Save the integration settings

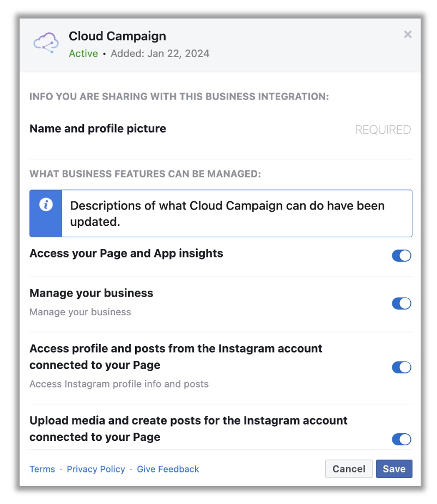click(x=394, y=469)
